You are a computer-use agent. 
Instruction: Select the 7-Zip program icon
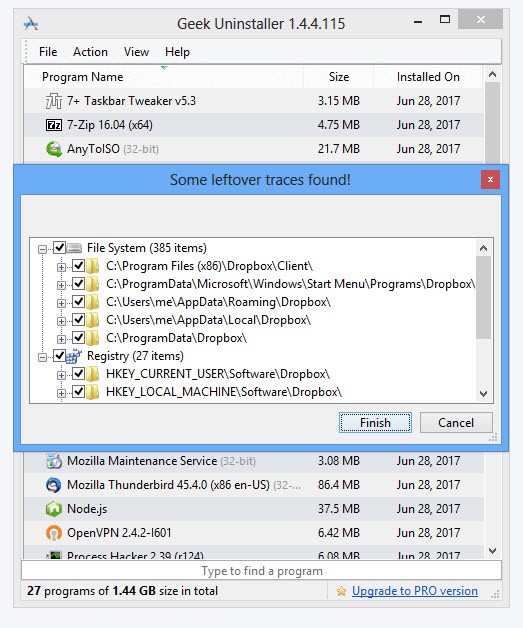[x=54, y=125]
